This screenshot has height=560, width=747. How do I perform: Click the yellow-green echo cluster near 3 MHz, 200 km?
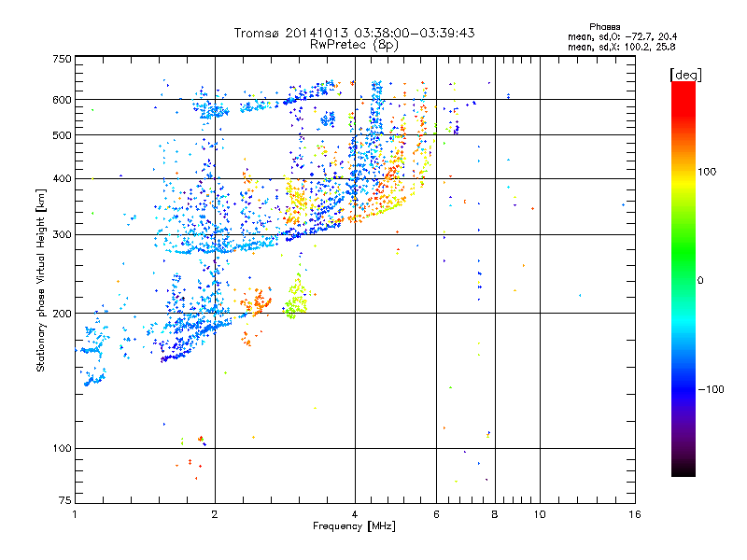pyautogui.click(x=297, y=298)
